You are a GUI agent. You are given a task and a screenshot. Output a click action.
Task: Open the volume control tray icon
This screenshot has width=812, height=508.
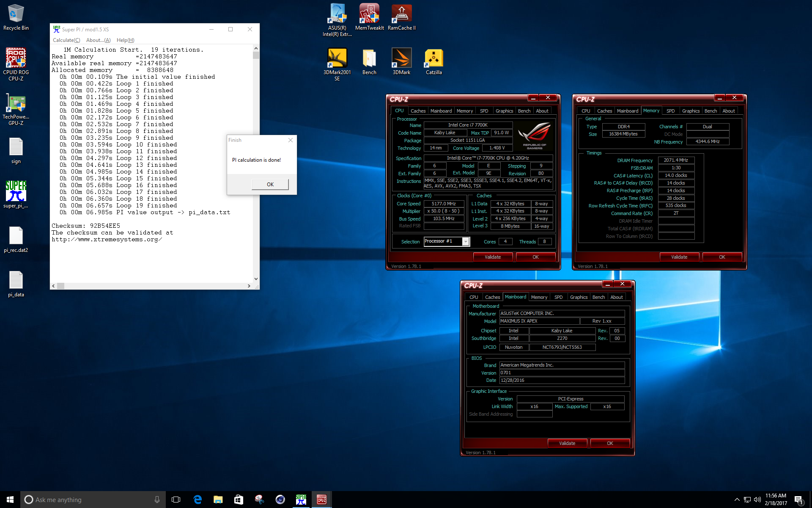757,500
